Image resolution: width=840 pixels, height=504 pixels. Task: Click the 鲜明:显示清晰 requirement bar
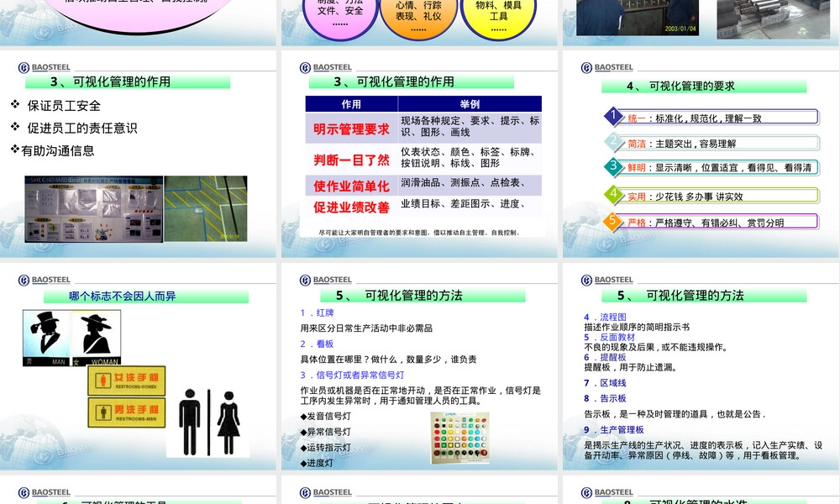(x=721, y=168)
